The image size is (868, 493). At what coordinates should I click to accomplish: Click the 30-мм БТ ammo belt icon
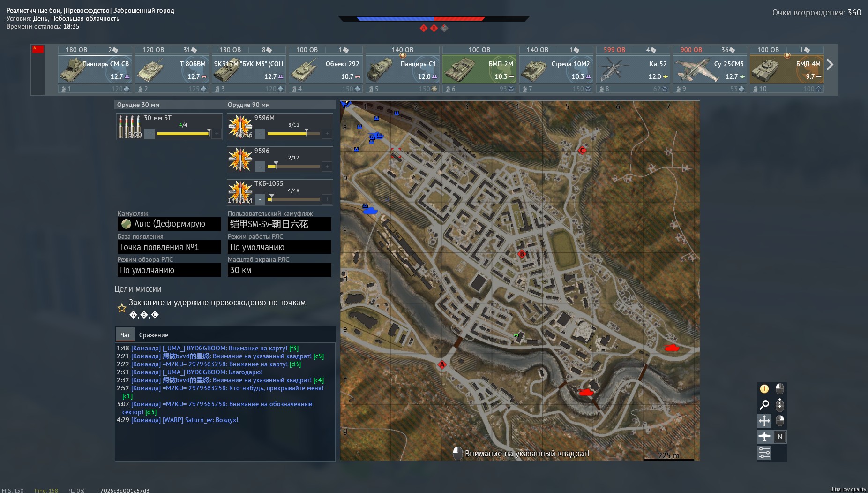pyautogui.click(x=129, y=126)
